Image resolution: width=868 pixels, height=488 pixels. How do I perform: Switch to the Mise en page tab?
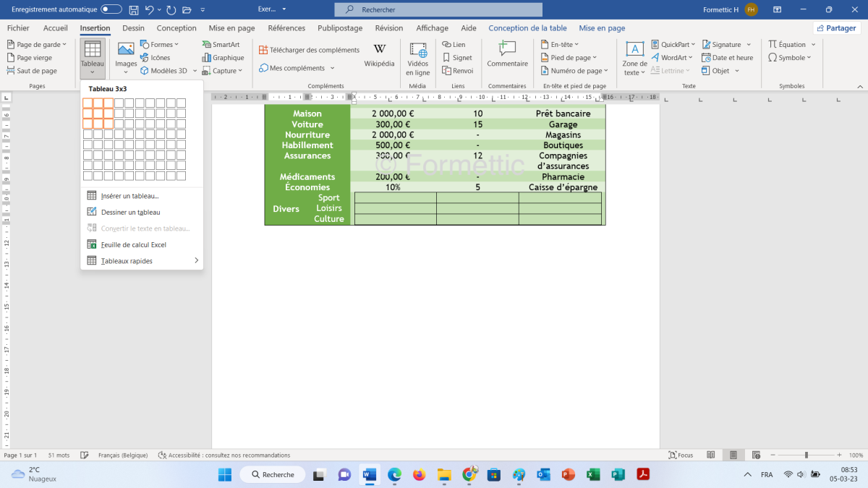[x=231, y=28]
